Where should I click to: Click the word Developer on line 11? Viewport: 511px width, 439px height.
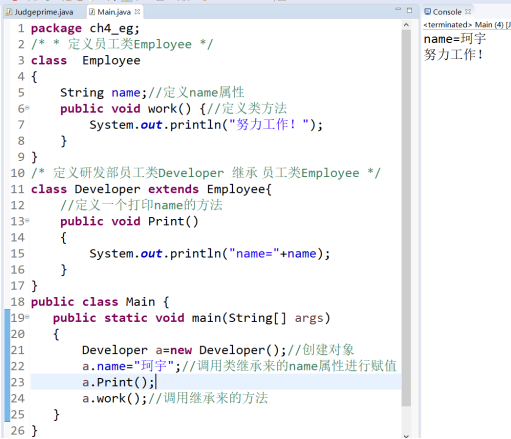coord(107,189)
